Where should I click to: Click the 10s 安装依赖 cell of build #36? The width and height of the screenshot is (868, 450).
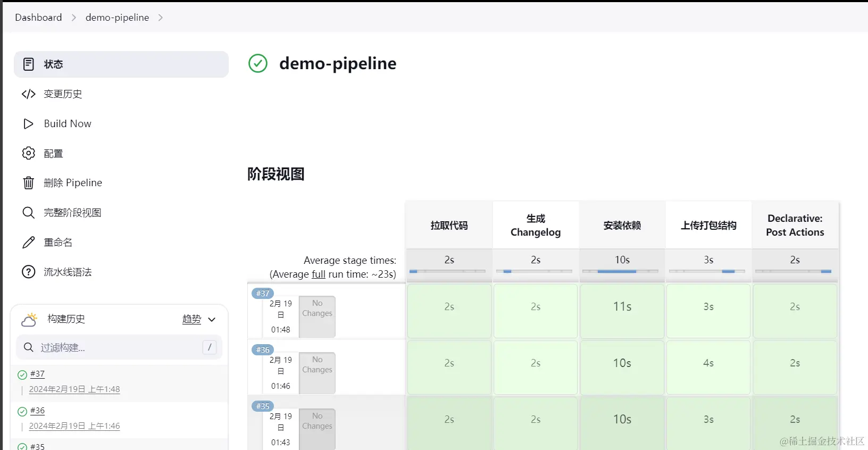coord(622,368)
